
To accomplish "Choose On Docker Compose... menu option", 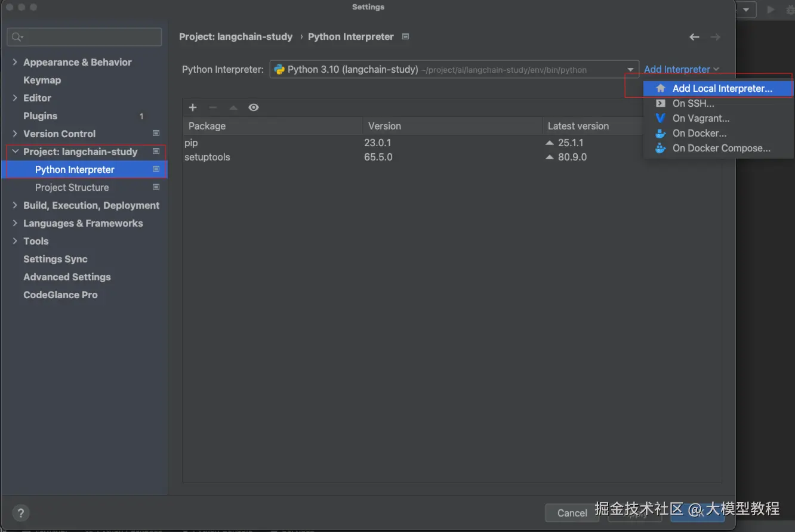I will (718, 148).
